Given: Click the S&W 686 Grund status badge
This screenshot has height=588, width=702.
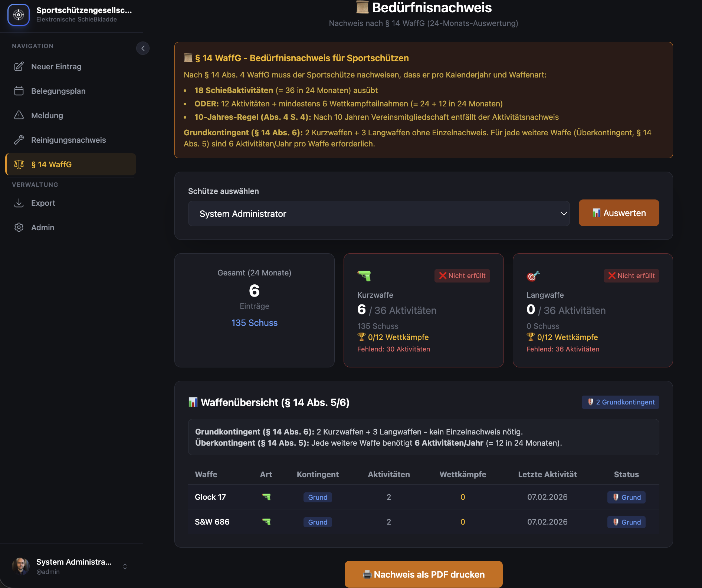Looking at the screenshot, I should (626, 522).
